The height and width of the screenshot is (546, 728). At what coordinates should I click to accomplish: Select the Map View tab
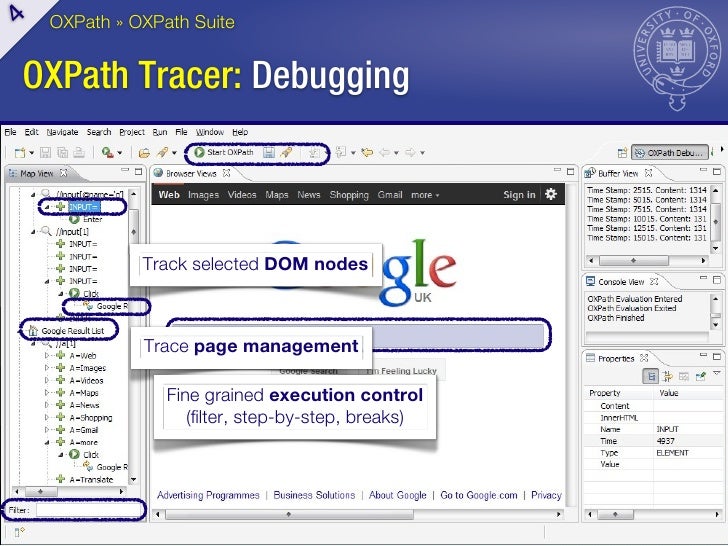point(37,173)
